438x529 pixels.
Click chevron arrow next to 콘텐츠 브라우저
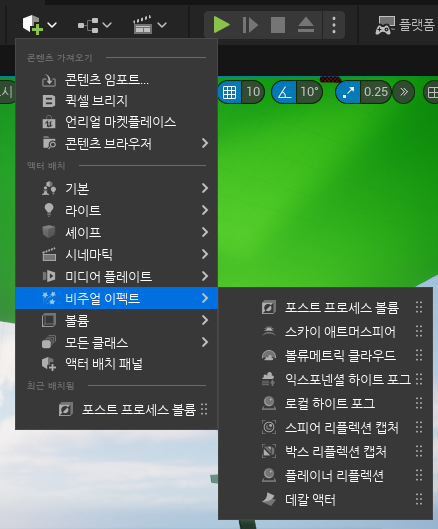pos(205,143)
